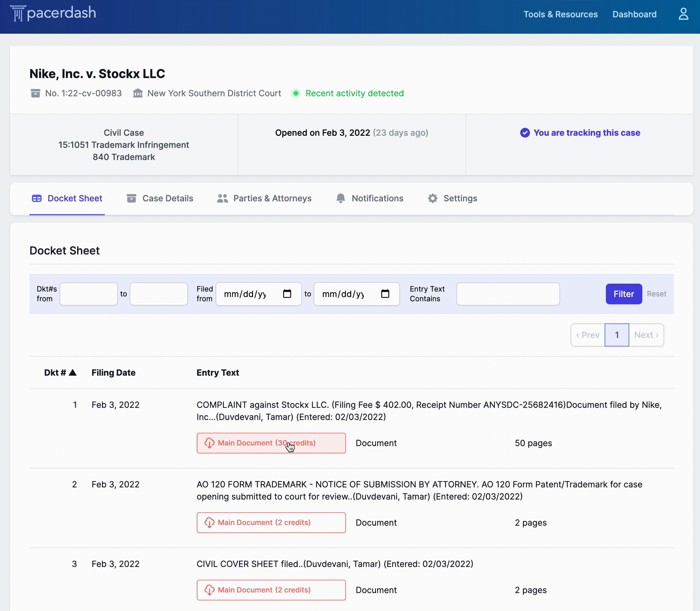Image resolution: width=700 pixels, height=611 pixels.
Task: Click the Dkt#s from input field
Action: pos(89,294)
